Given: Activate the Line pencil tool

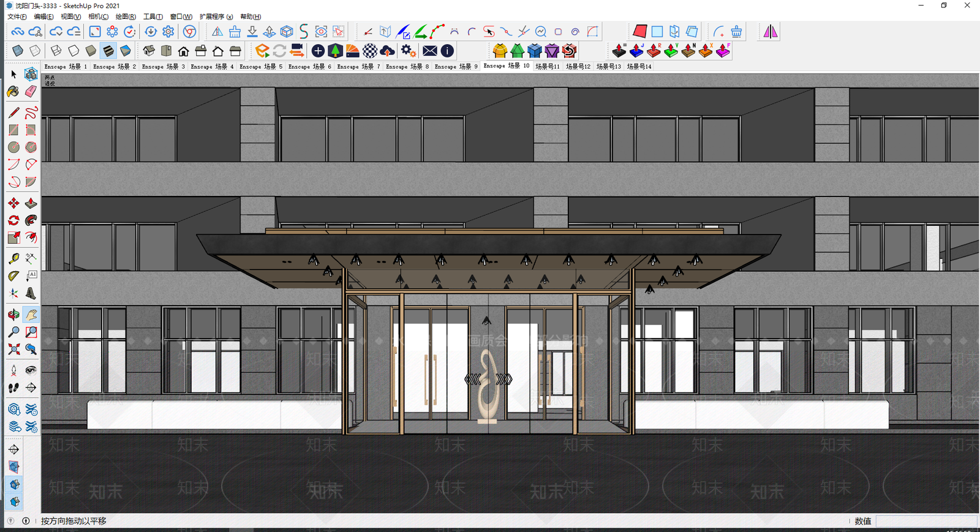Looking at the screenshot, I should [x=13, y=113].
